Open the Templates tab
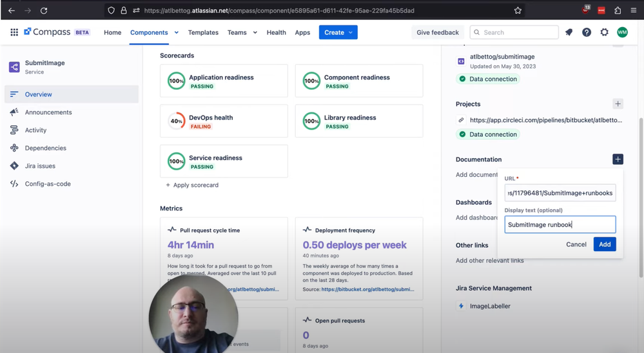The image size is (644, 353). [203, 32]
